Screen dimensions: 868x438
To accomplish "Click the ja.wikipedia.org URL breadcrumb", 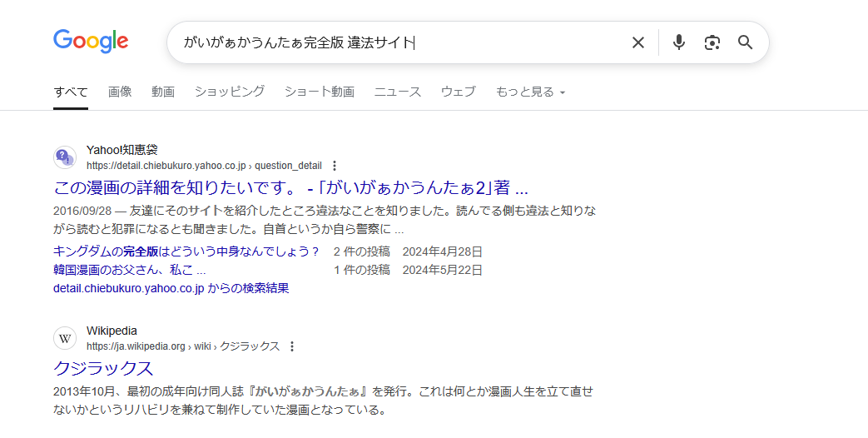I will point(183,346).
